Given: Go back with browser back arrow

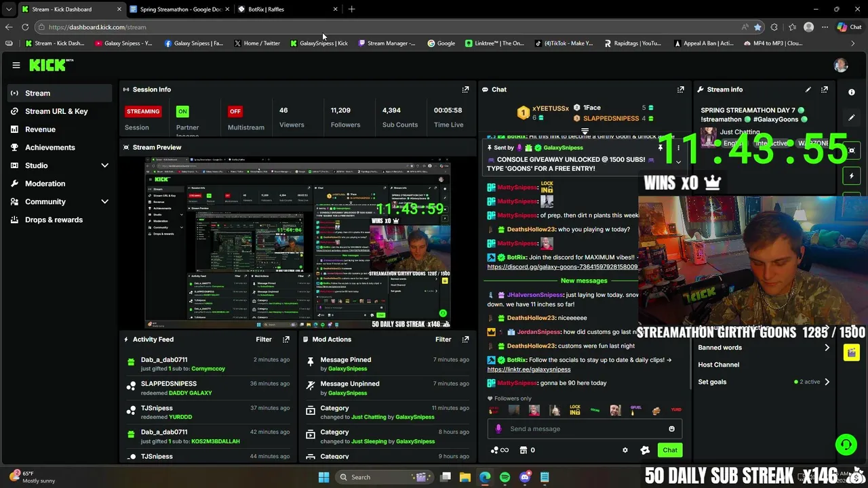Looking at the screenshot, I should [x=8, y=27].
